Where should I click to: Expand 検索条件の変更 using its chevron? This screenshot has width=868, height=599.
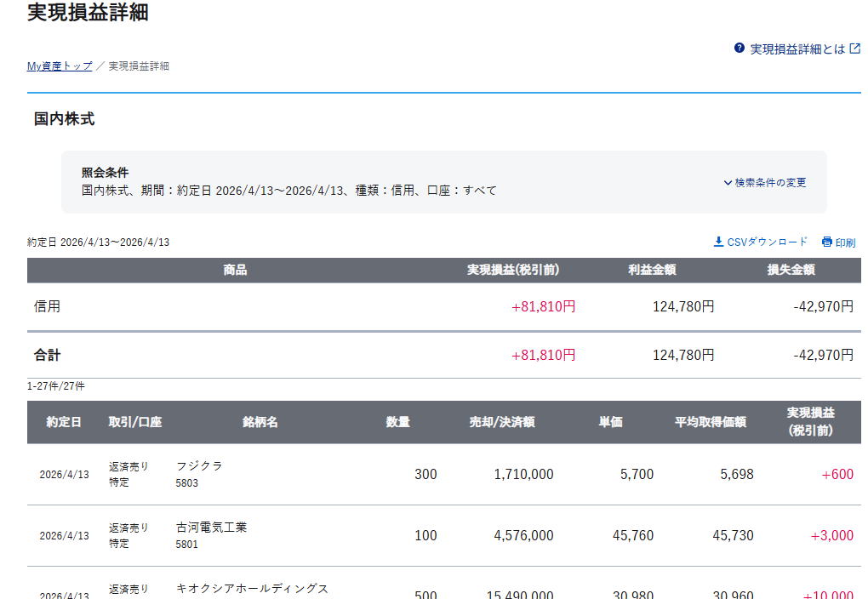(x=728, y=182)
